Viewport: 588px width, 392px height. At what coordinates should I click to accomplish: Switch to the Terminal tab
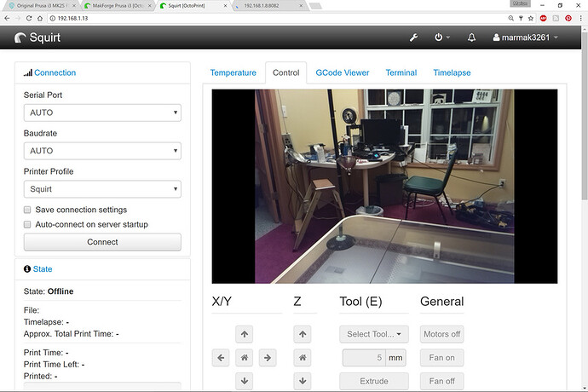(x=401, y=72)
